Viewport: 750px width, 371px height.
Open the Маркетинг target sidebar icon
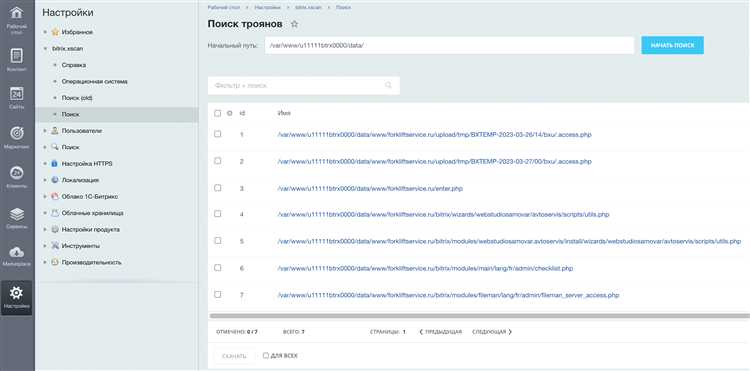coord(17,134)
